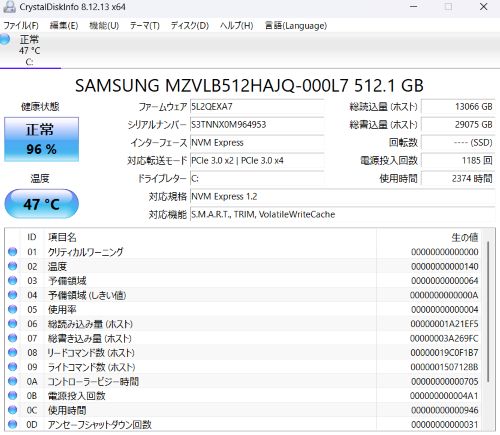Click the status dot next to 使用率

tap(12, 309)
